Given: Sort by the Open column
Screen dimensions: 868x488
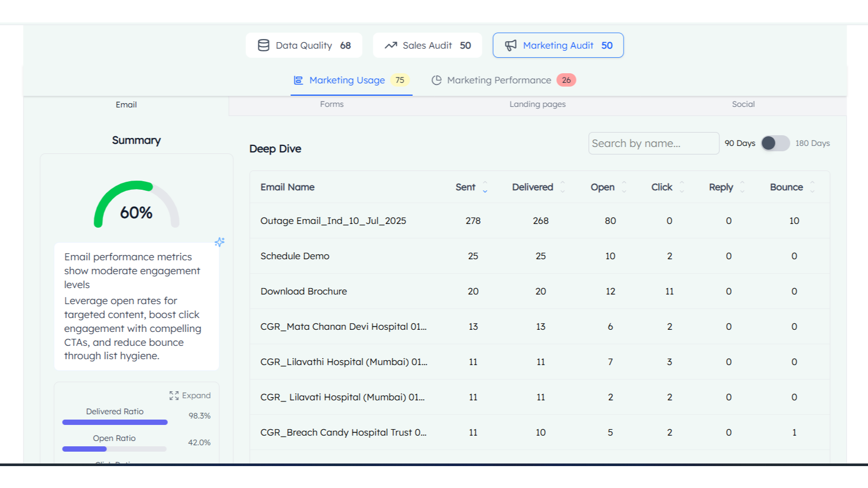Looking at the screenshot, I should (x=624, y=187).
